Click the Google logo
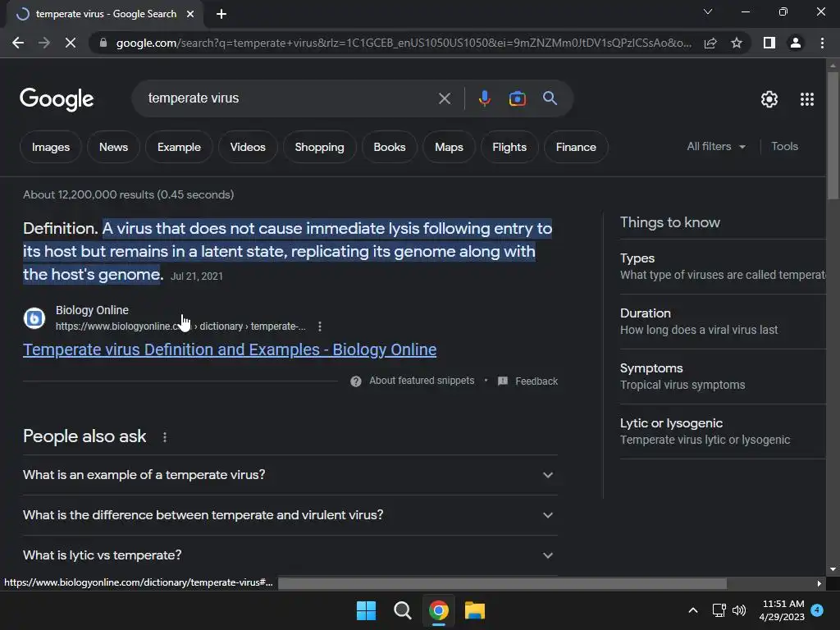Image resolution: width=840 pixels, height=630 pixels. click(57, 99)
